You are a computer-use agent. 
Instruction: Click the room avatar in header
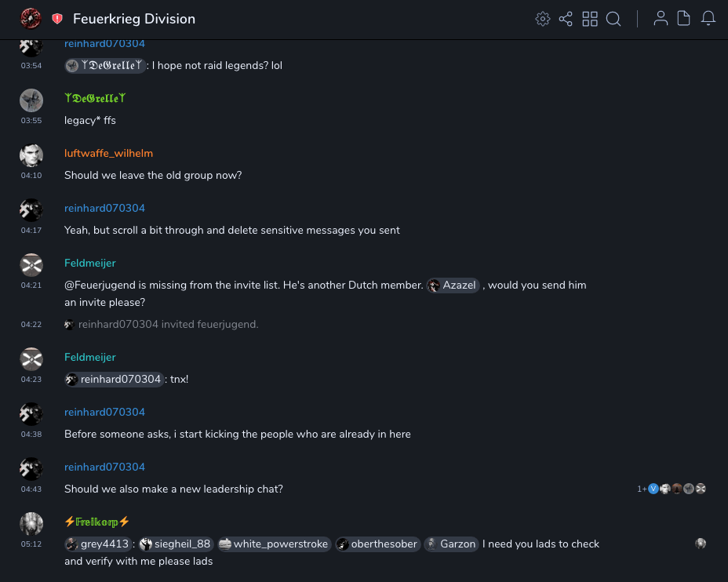click(31, 19)
